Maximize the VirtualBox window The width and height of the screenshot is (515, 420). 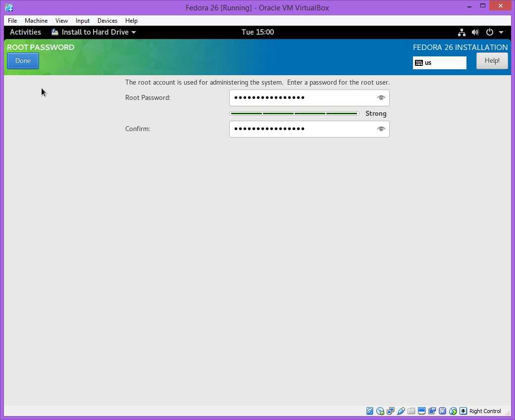[483, 6]
